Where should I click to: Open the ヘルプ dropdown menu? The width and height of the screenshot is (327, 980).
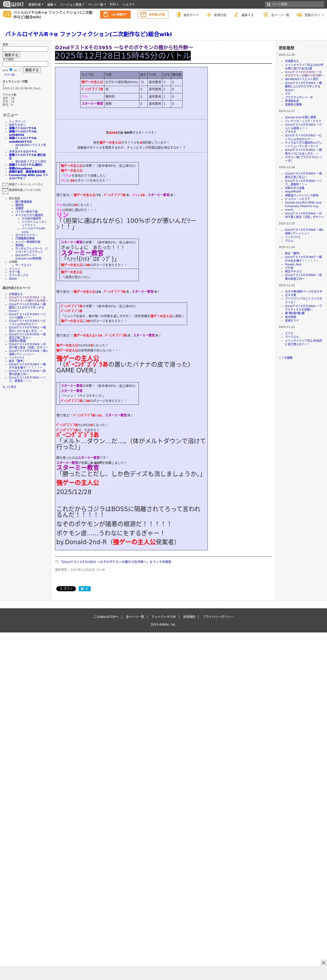(128, 5)
